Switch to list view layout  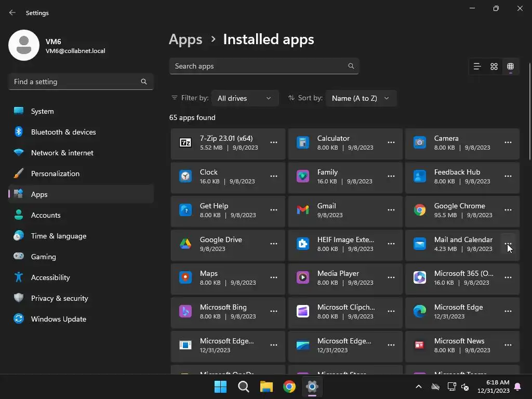click(477, 66)
